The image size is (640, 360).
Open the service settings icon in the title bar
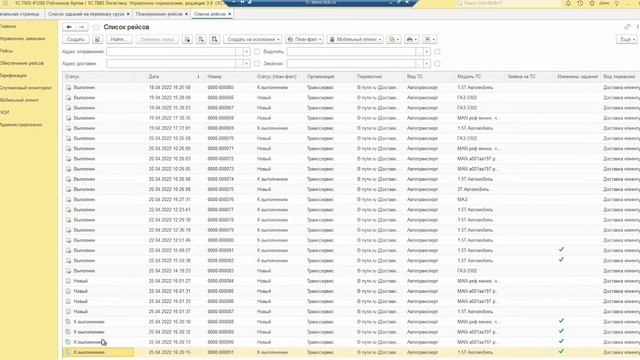[x=617, y=3]
